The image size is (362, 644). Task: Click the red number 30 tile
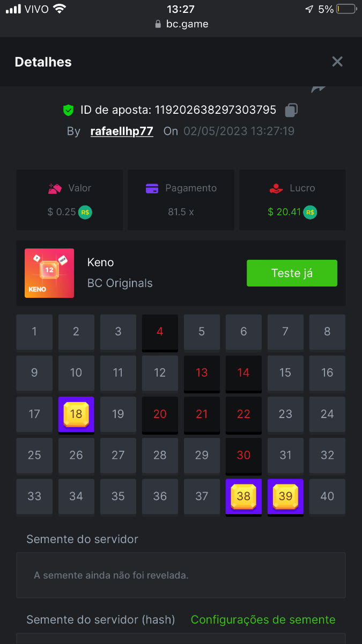(243, 456)
